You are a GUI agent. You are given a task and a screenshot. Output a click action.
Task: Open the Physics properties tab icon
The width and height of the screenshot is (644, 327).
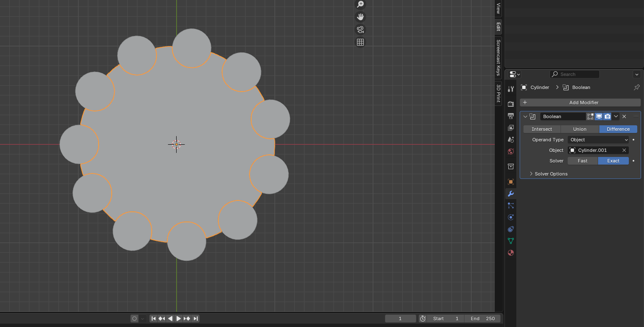click(511, 217)
